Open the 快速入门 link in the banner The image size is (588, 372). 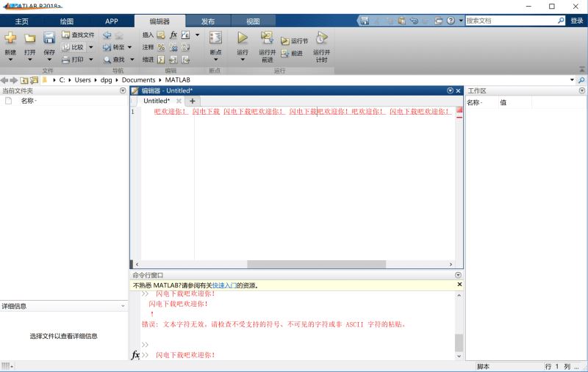tap(224, 285)
